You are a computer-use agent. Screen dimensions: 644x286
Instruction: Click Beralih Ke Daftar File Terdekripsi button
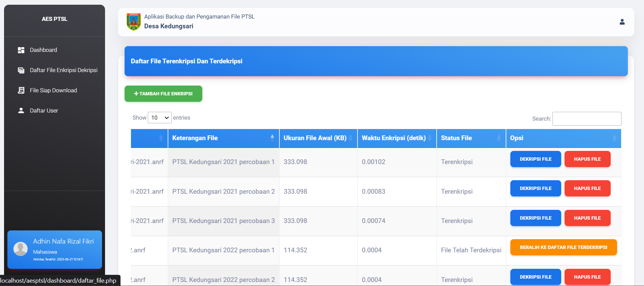click(x=563, y=247)
